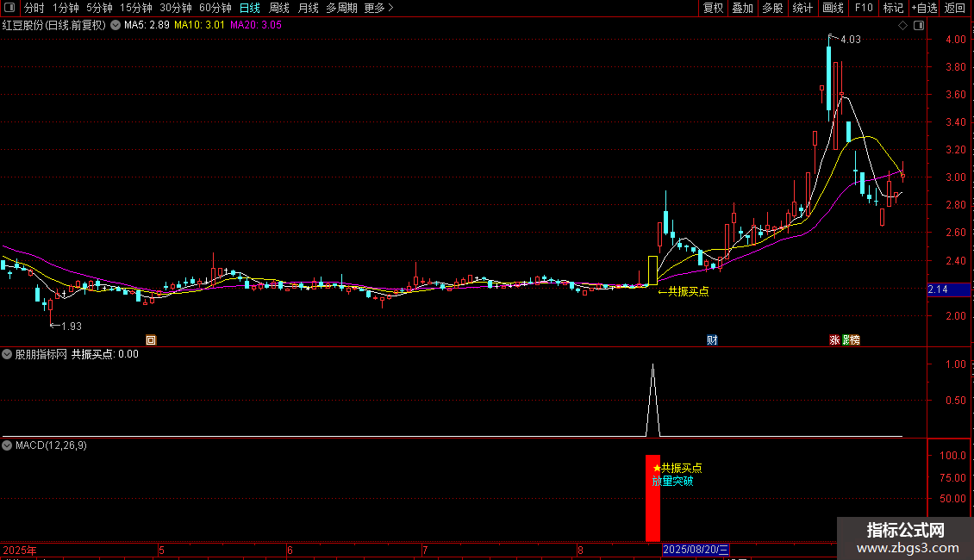Open the 复权 adjustment menu

coord(713,8)
